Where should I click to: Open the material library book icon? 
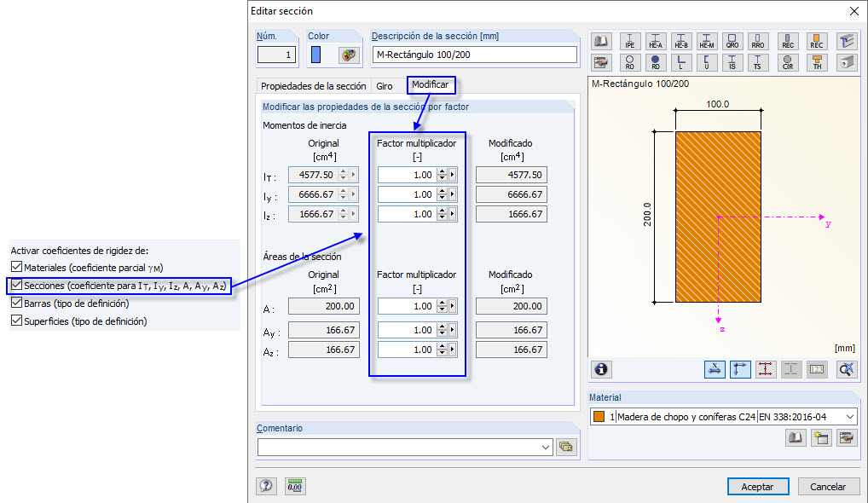tap(795, 437)
